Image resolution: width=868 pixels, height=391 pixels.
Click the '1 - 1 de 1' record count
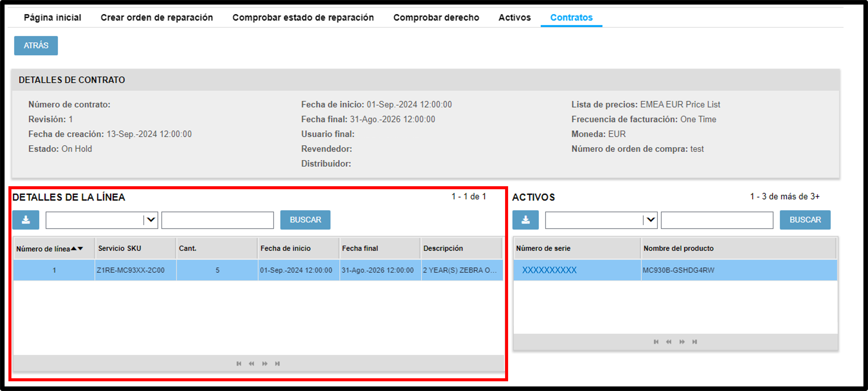[x=469, y=197]
